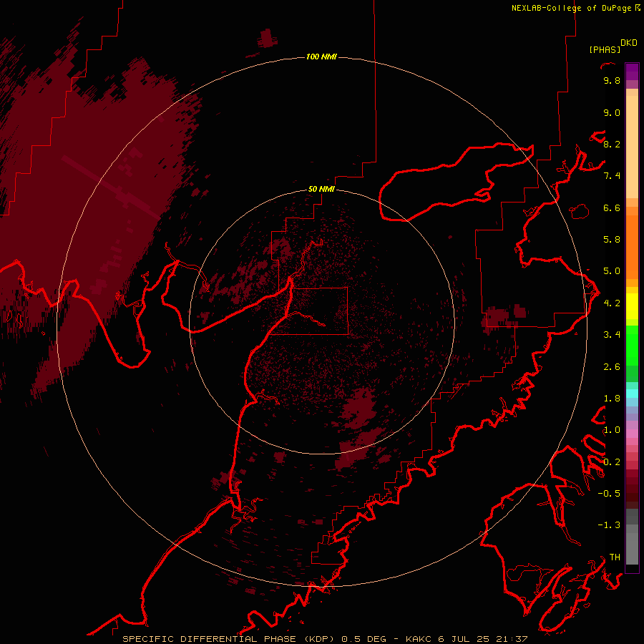Click the 8.2 value on the scale

[612, 144]
